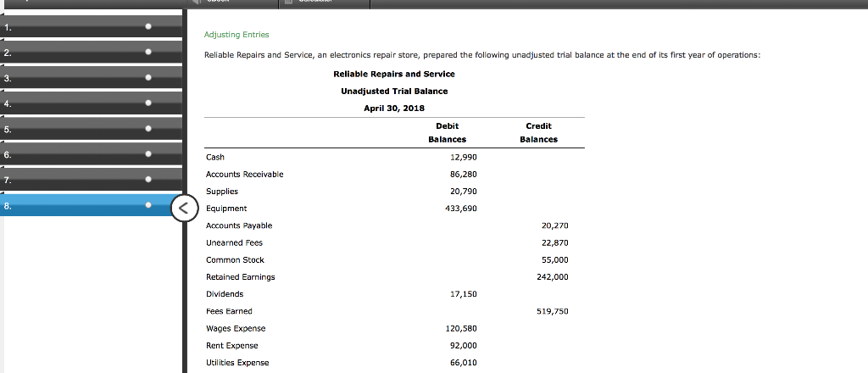The width and height of the screenshot is (868, 373).
Task: Click the Retained Earnings credit value 242,000
Action: [553, 277]
